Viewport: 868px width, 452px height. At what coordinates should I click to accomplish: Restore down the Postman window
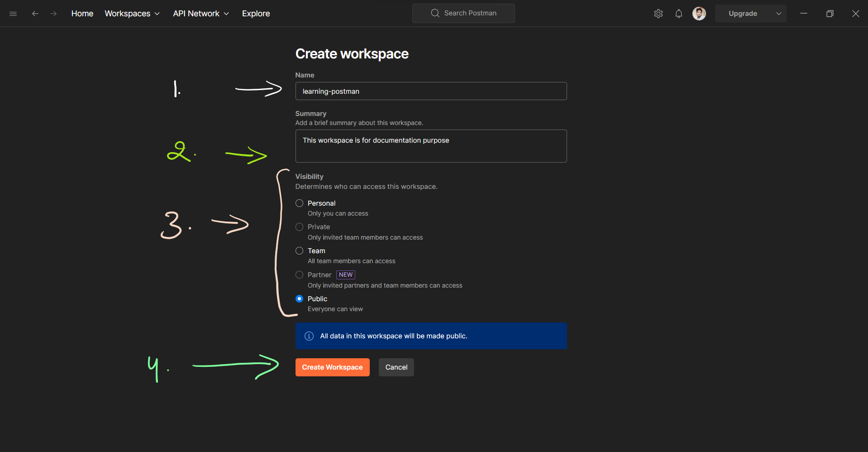pos(830,14)
